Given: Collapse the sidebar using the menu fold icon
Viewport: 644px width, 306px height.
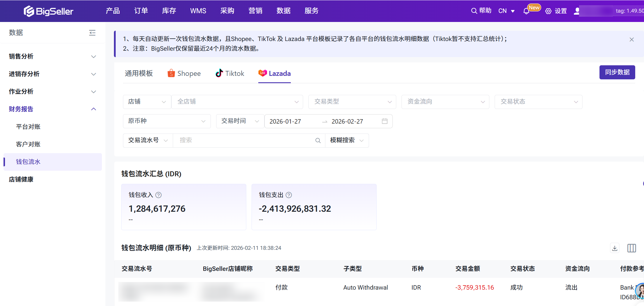Looking at the screenshot, I should click(92, 33).
